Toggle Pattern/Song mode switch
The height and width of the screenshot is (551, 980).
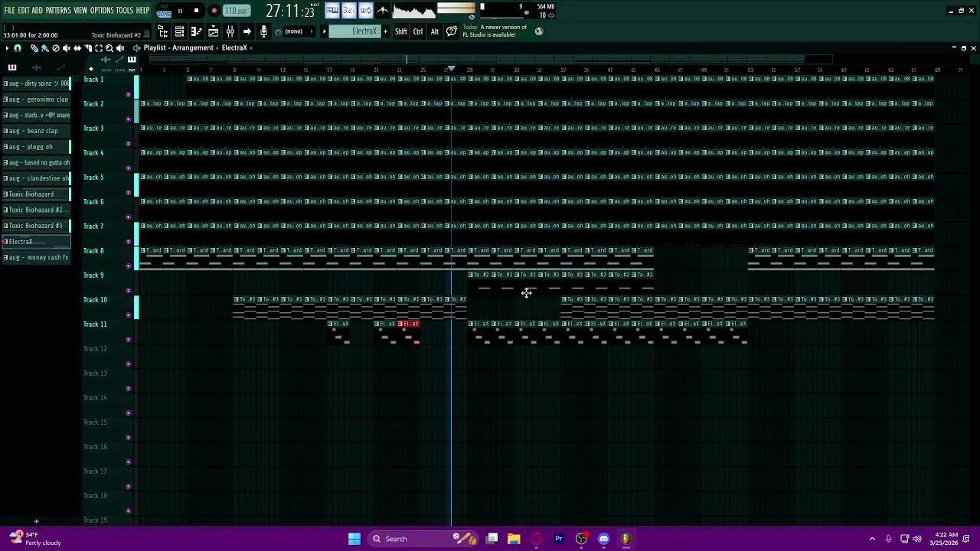tap(164, 11)
